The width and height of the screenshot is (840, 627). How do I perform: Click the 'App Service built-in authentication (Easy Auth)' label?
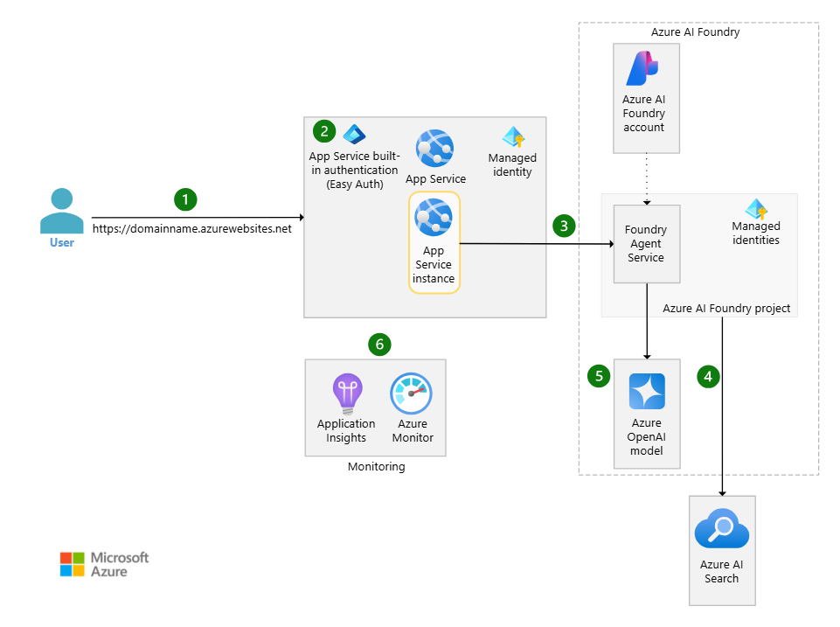click(354, 170)
